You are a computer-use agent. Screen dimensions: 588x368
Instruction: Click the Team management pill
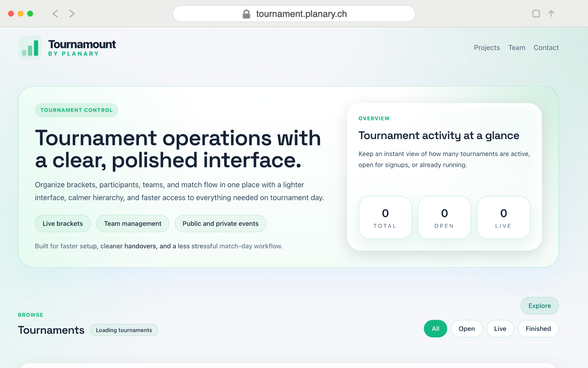point(133,223)
